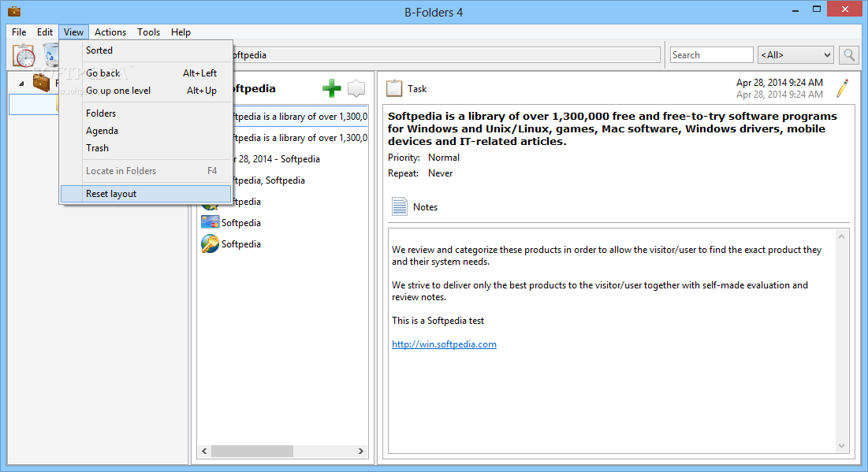
Task: Click the B-Folders briefcase icon in title bar
Action: point(14,11)
